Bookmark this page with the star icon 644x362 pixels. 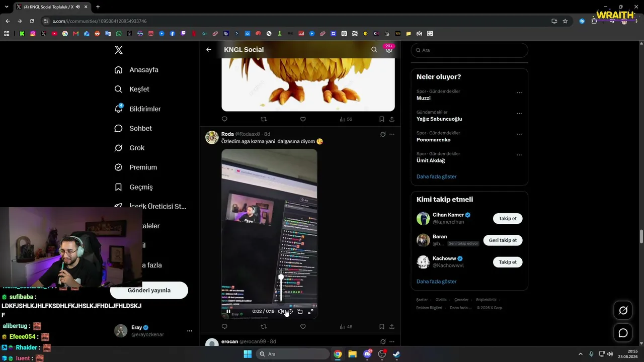(565, 21)
